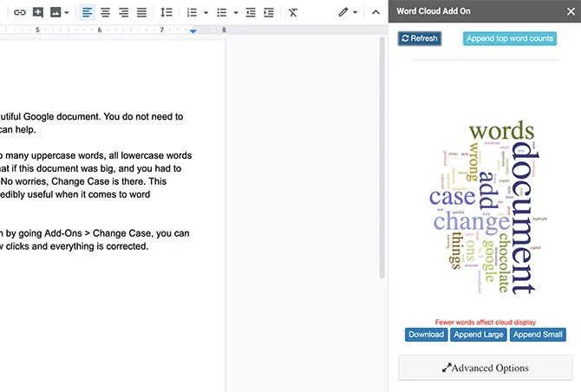
Task: Decrease the paragraph indent
Action: [251, 13]
